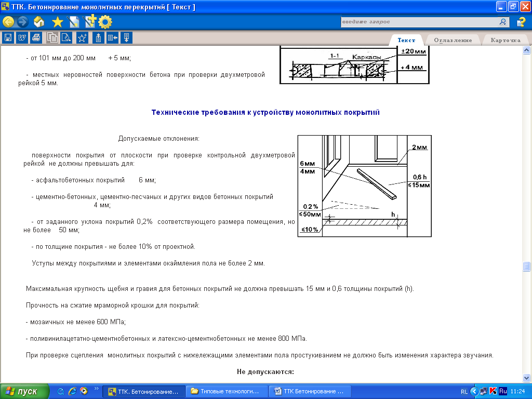Switch keyboard language via Ru indicator

click(x=503, y=391)
